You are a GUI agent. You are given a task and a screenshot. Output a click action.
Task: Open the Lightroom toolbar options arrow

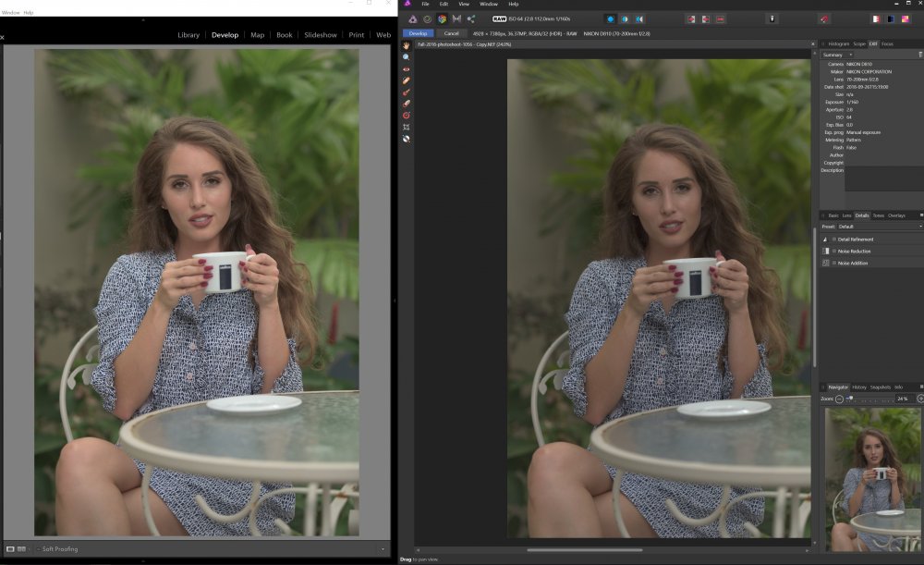coord(383,549)
